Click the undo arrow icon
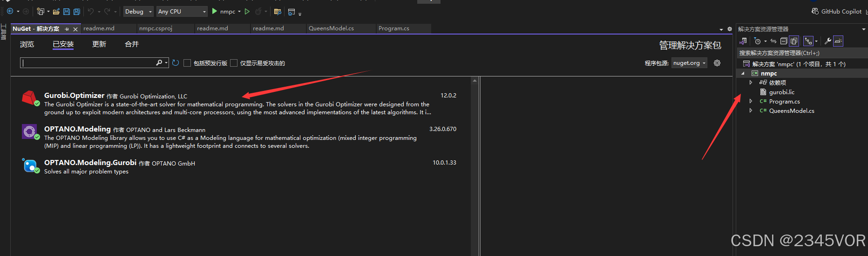868x256 pixels. pyautogui.click(x=91, y=11)
